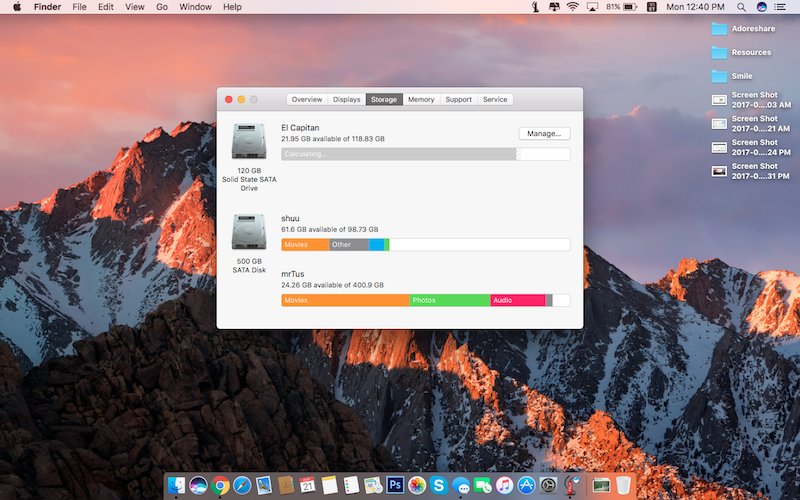Launch Photoshop from the dock

395,486
